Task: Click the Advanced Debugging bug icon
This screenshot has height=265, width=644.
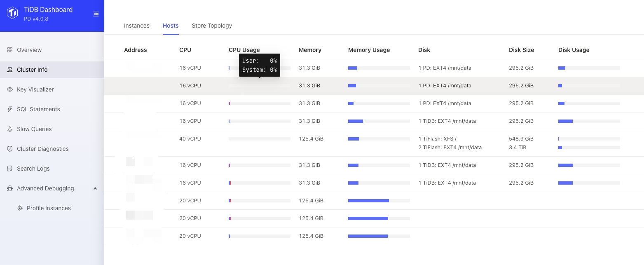Action: (x=10, y=188)
